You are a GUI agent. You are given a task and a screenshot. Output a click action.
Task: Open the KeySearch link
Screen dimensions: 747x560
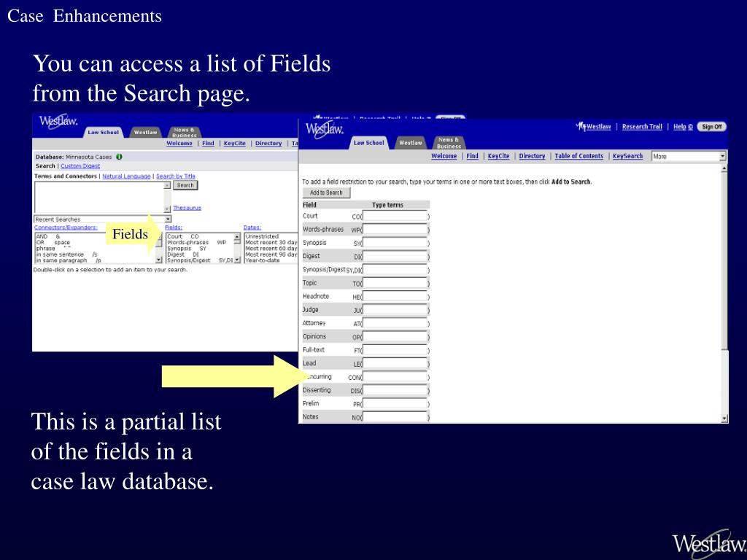[627, 156]
